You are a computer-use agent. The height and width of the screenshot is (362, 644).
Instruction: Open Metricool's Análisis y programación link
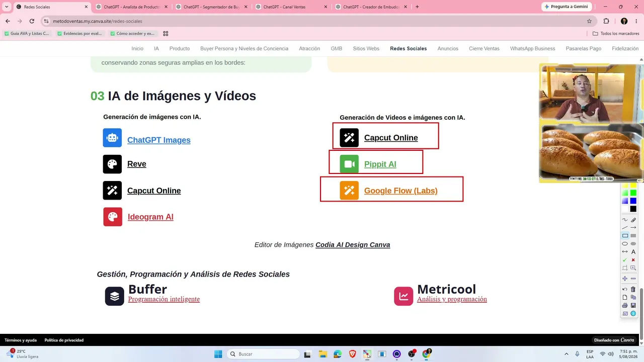pyautogui.click(x=452, y=299)
